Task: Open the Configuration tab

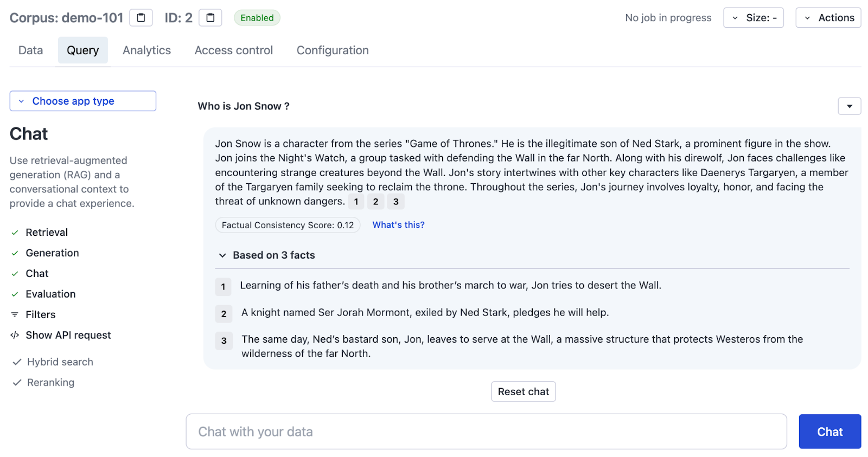Action: 333,50
